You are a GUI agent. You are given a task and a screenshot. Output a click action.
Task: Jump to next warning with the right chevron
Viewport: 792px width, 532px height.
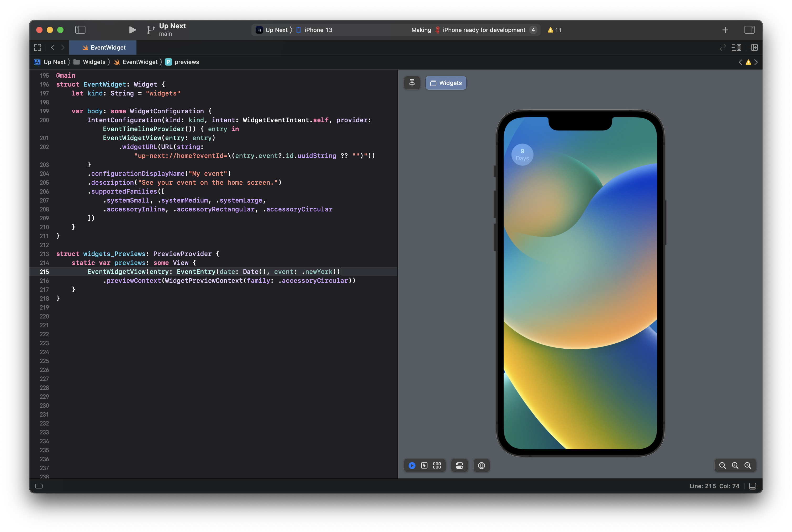pyautogui.click(x=756, y=62)
